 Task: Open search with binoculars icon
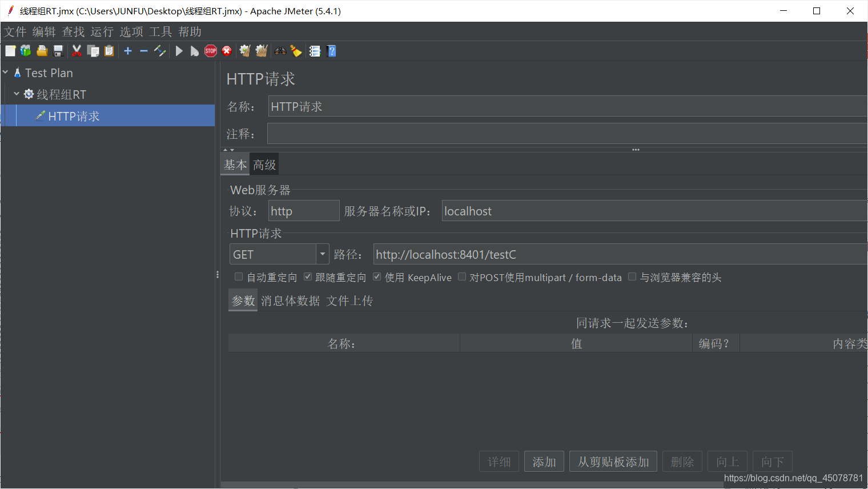[x=280, y=51]
